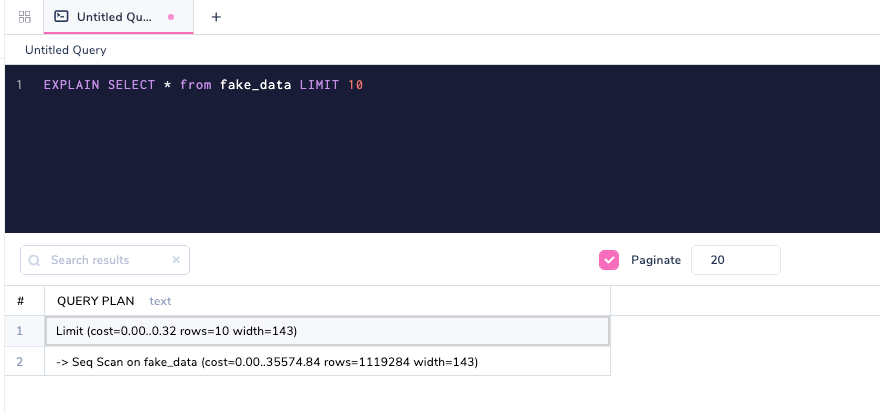Screen dimensions: 880x413
Task: Toggle the Paginate checkbox
Action: (609, 260)
